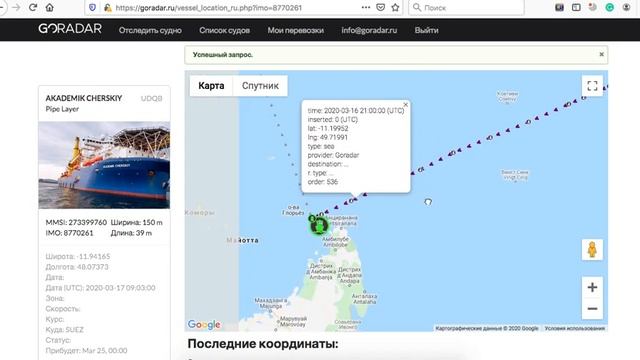The width and height of the screenshot is (640, 360).
Task: Open the GORADAR logo home link
Action: tap(70, 29)
